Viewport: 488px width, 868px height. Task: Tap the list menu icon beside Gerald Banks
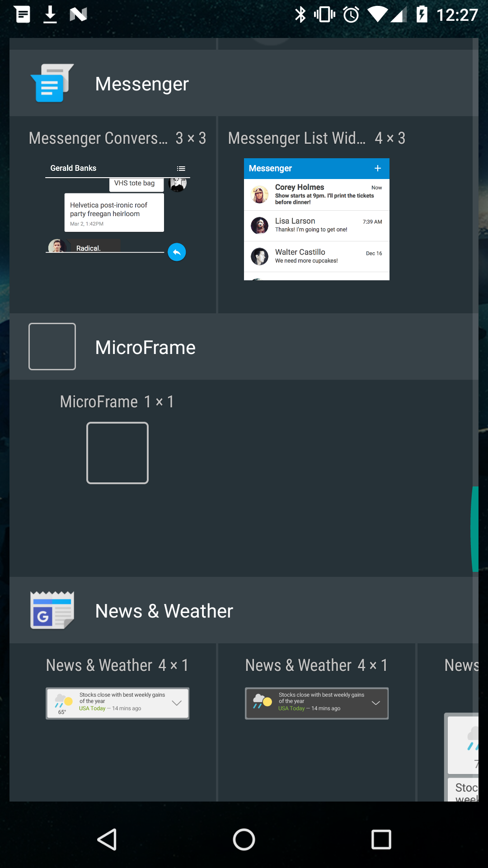[181, 169]
